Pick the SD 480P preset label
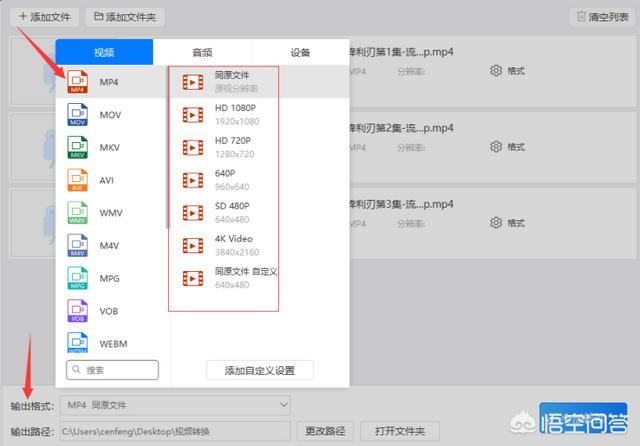This screenshot has width=640, height=446. tap(232, 206)
